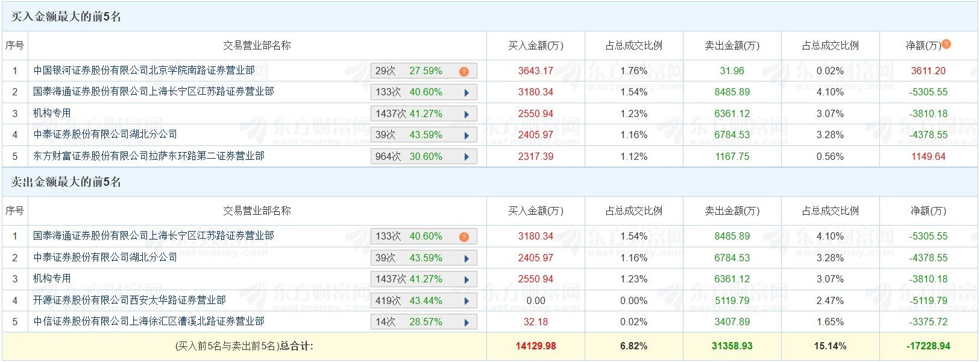
Task: Open 东方财富证券拉萨东环路第二证券营业部 link
Action: (x=149, y=156)
